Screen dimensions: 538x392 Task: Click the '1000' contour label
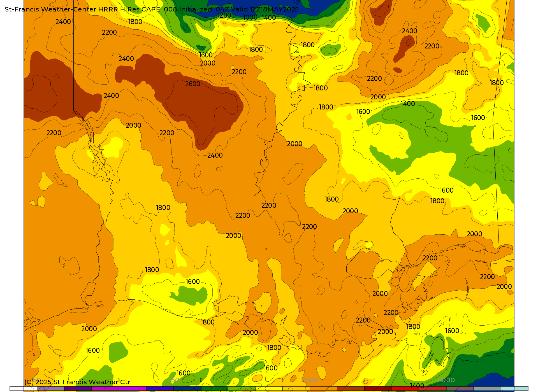click(x=250, y=17)
